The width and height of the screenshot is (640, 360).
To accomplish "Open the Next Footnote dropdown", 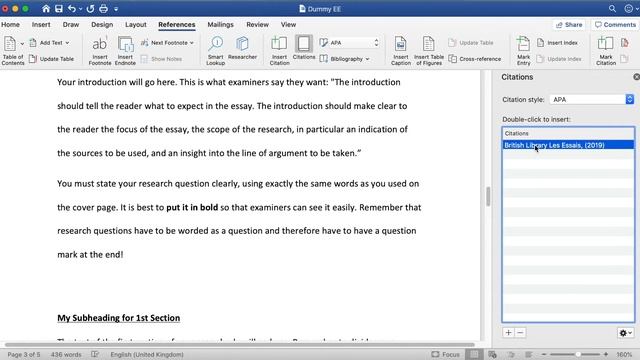I will tap(167, 42).
